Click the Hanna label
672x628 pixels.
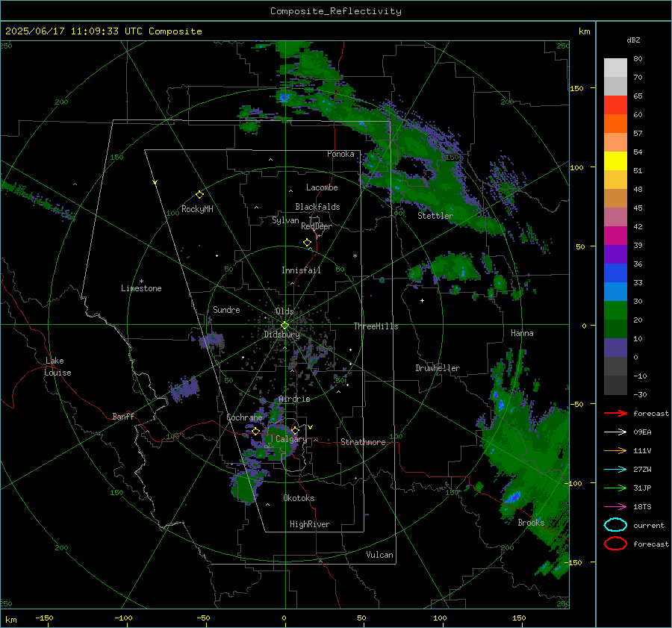pos(522,333)
